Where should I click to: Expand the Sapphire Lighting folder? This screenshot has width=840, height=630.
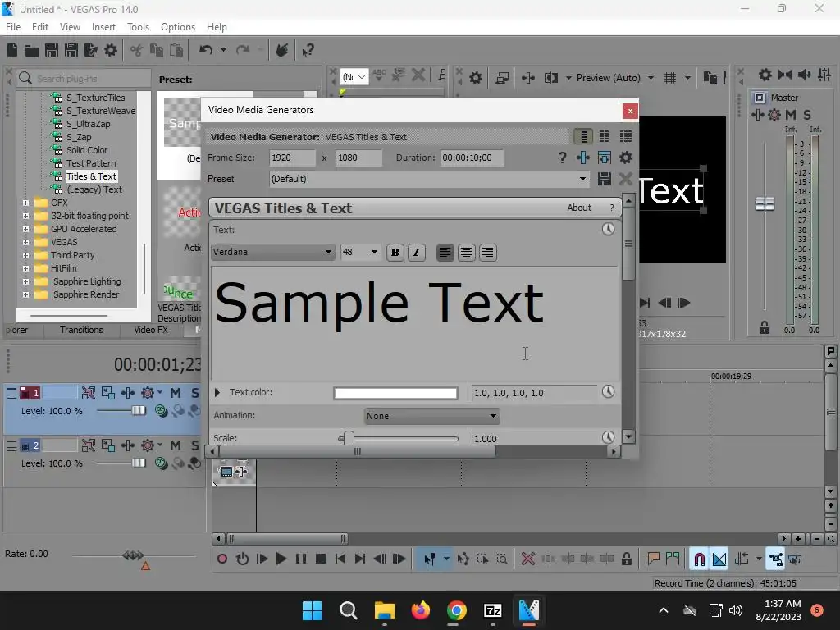25,281
